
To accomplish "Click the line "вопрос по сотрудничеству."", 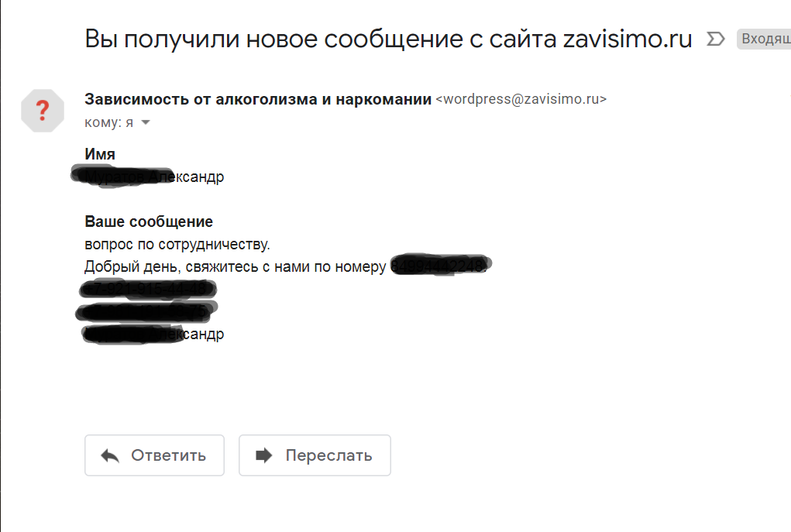I will (177, 245).
